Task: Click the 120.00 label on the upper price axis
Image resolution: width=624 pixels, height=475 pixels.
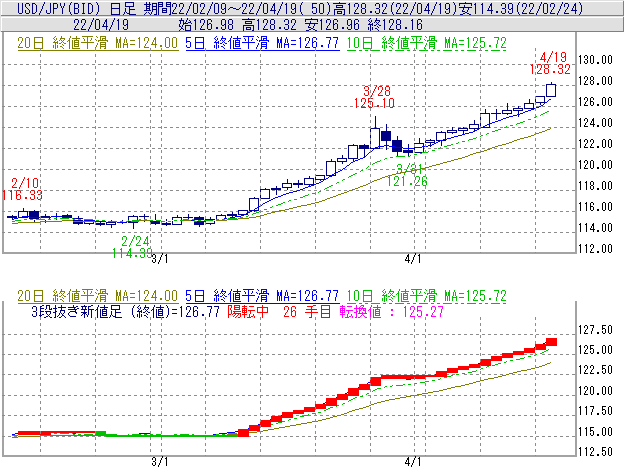Action: [x=595, y=165]
